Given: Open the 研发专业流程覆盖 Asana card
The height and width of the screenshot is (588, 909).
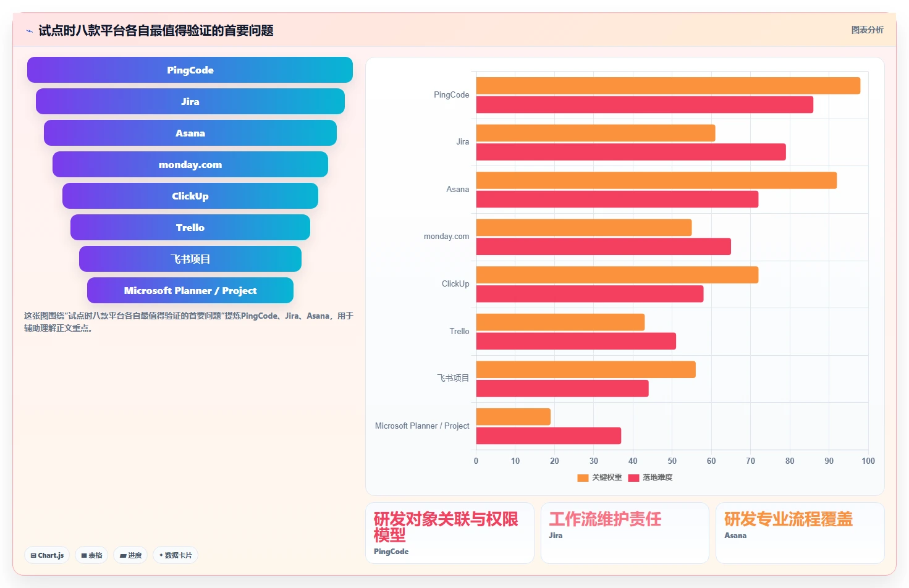Looking at the screenshot, I should point(800,533).
